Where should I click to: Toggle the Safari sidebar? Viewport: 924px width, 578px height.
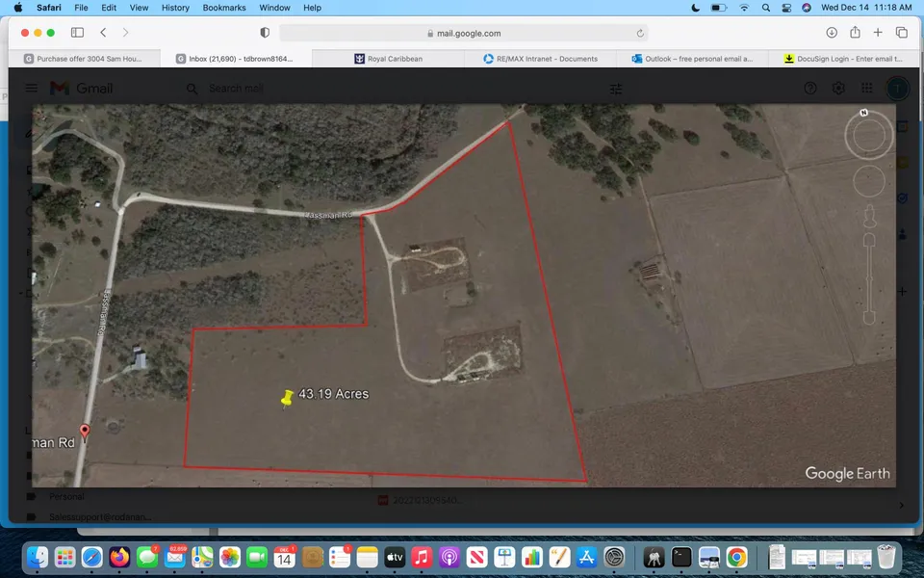[77, 33]
